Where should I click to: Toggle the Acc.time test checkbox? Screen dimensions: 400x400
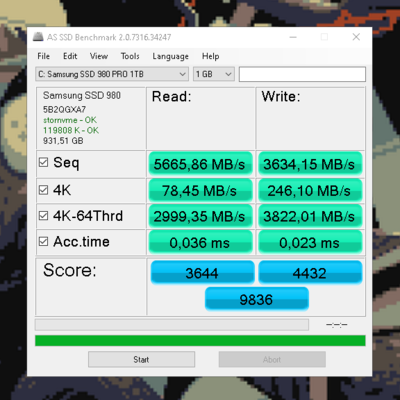pyautogui.click(x=43, y=241)
